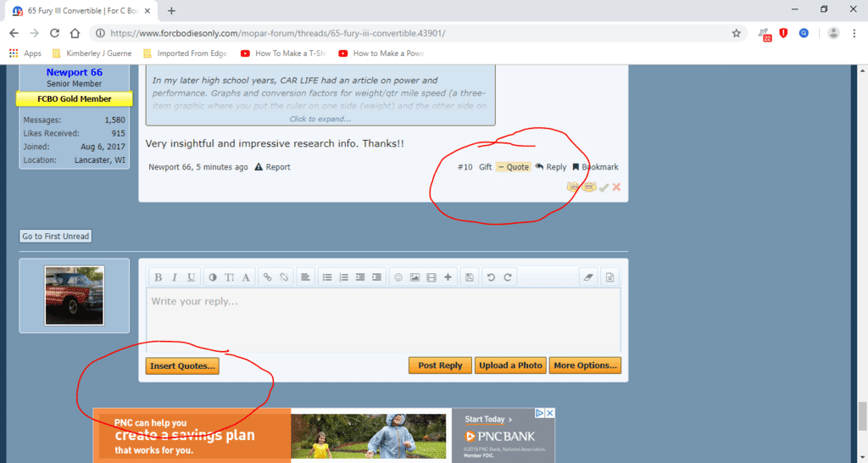Click into the Write your reply text area

(383, 318)
